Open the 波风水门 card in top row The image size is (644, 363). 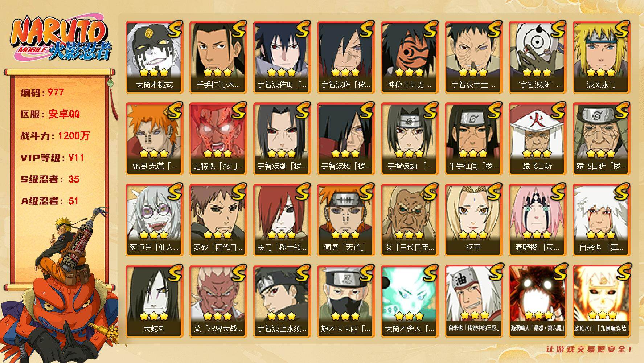tap(601, 57)
